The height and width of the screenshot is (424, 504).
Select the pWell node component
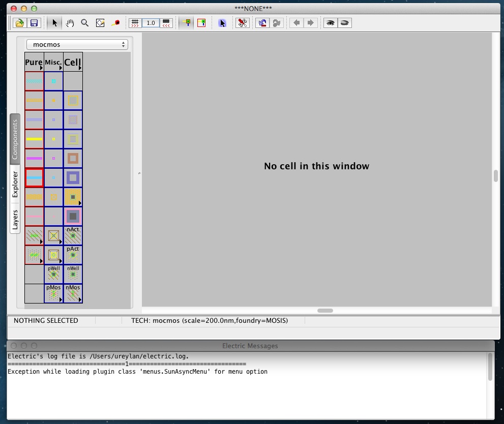(x=53, y=274)
